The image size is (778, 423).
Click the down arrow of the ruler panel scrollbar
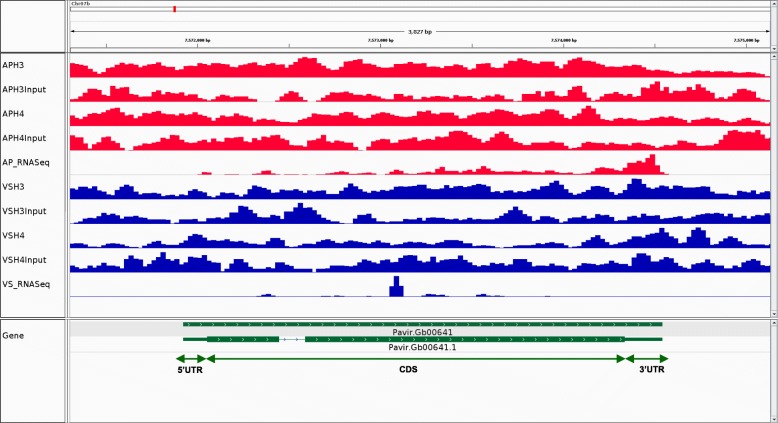(775, 49)
